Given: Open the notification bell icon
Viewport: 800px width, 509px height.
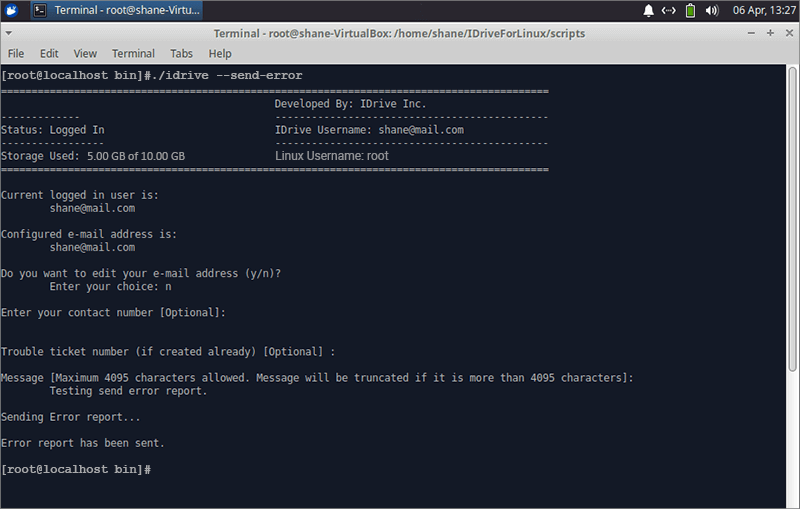Looking at the screenshot, I should 648,10.
